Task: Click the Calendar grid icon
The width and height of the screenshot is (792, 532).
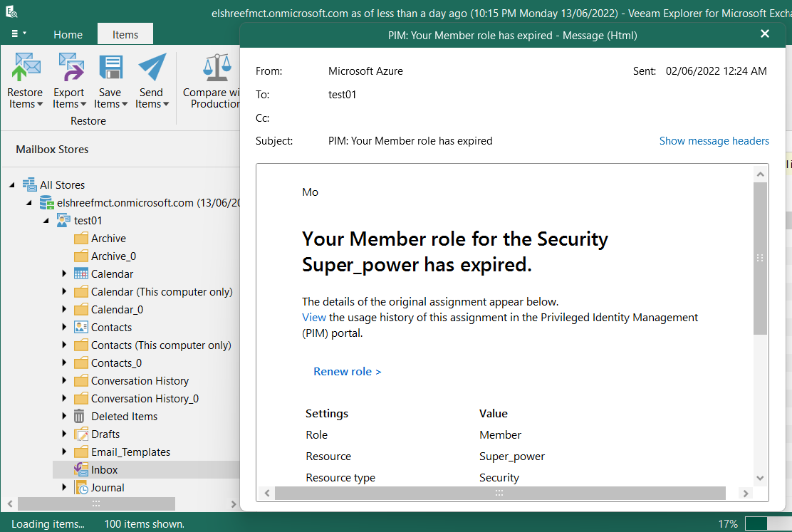Action: tap(80, 273)
